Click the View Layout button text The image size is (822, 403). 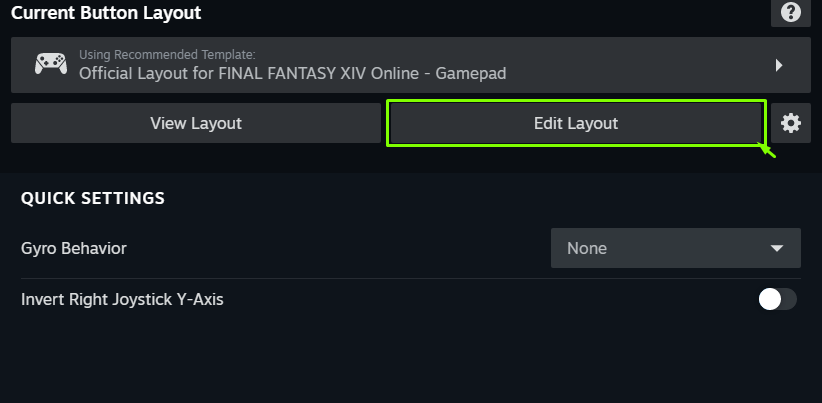tap(196, 123)
